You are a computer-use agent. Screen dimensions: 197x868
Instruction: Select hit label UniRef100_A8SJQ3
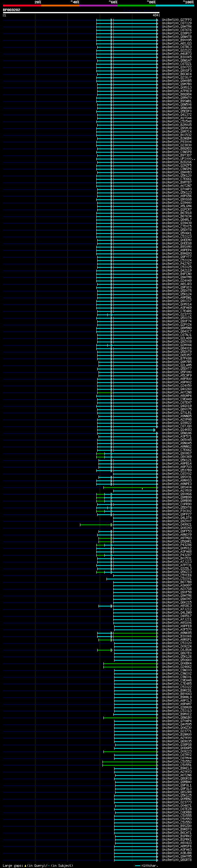(x=177, y=43)
